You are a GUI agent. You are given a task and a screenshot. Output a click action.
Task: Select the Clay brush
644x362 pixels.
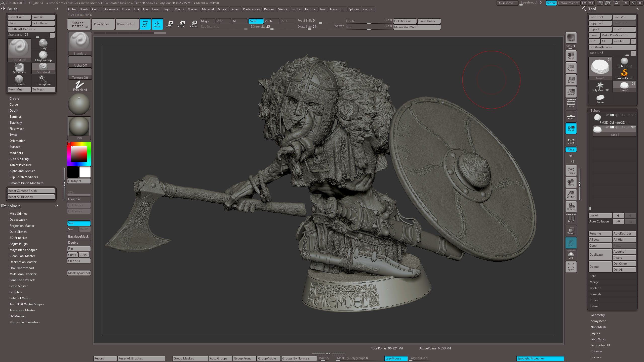click(43, 44)
